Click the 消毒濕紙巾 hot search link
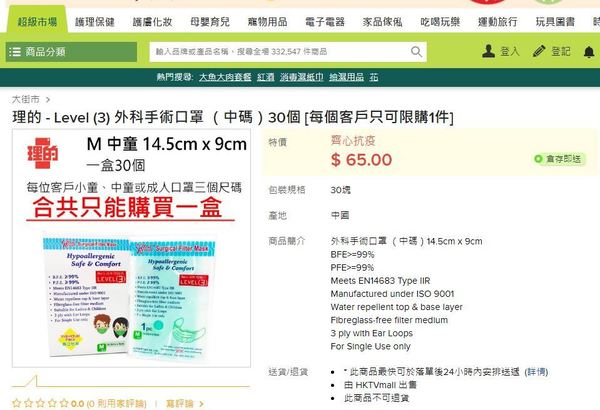This screenshot has height=410, width=600. point(302,77)
